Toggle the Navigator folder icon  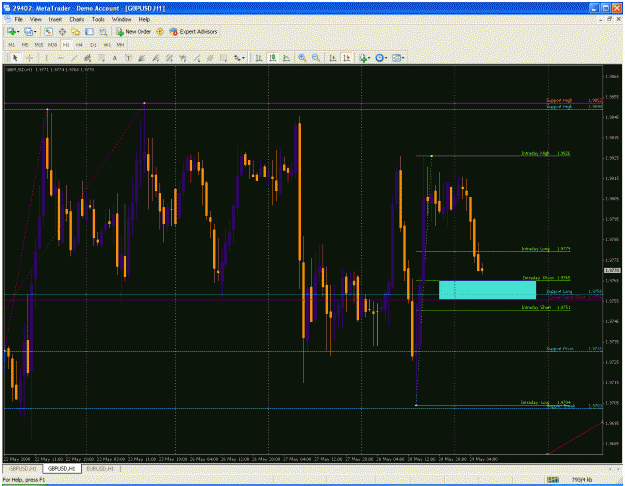click(x=76, y=31)
